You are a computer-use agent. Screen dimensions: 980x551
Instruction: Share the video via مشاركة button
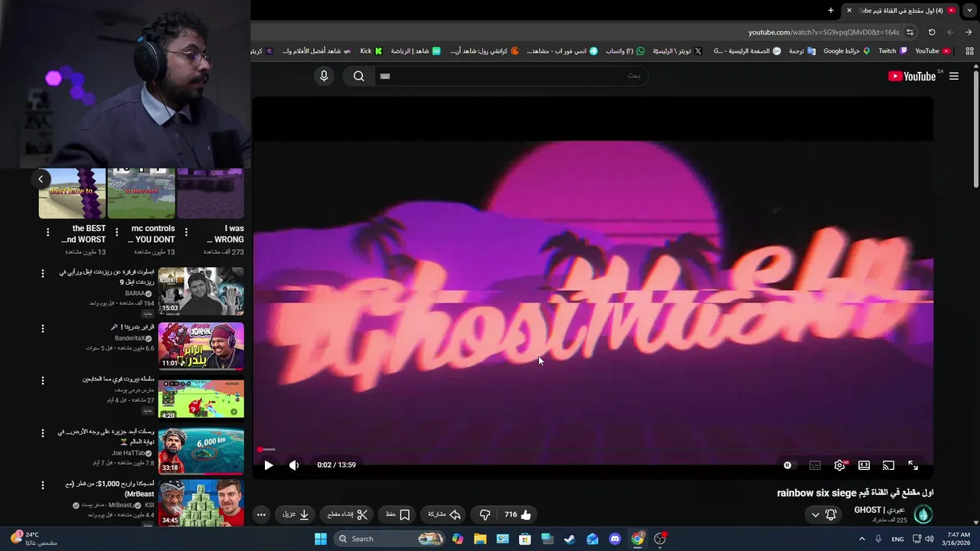coord(445,515)
